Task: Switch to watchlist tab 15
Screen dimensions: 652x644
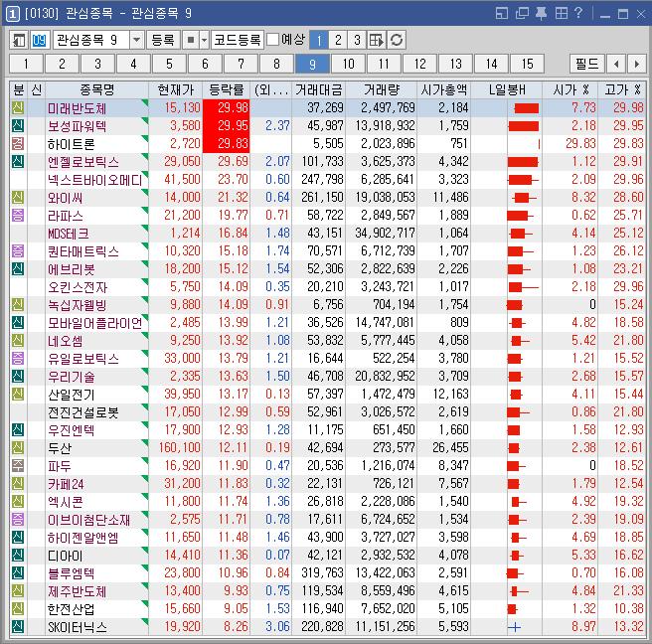Action: click(527, 64)
